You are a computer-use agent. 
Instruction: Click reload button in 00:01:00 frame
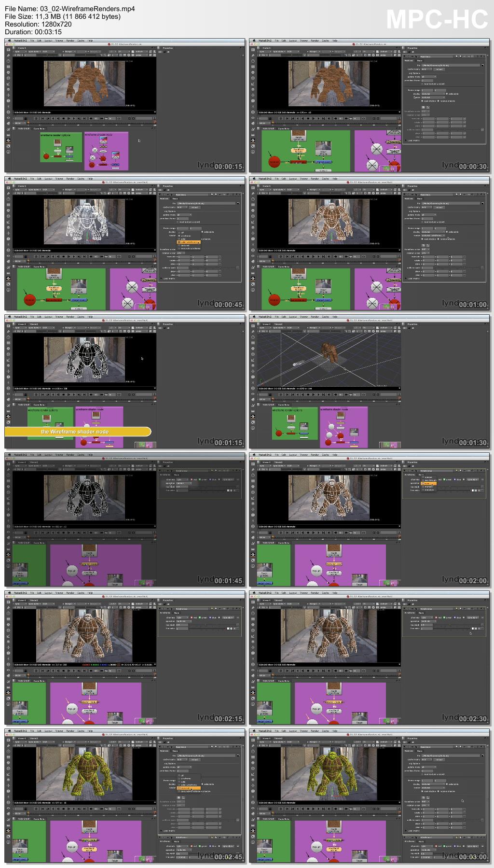click(439, 207)
